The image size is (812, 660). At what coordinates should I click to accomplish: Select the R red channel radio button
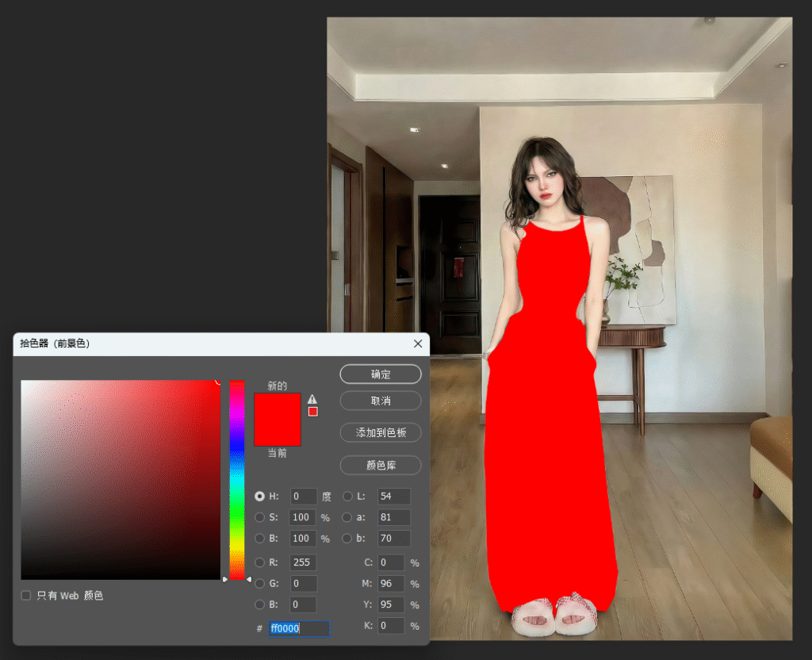pyautogui.click(x=260, y=562)
